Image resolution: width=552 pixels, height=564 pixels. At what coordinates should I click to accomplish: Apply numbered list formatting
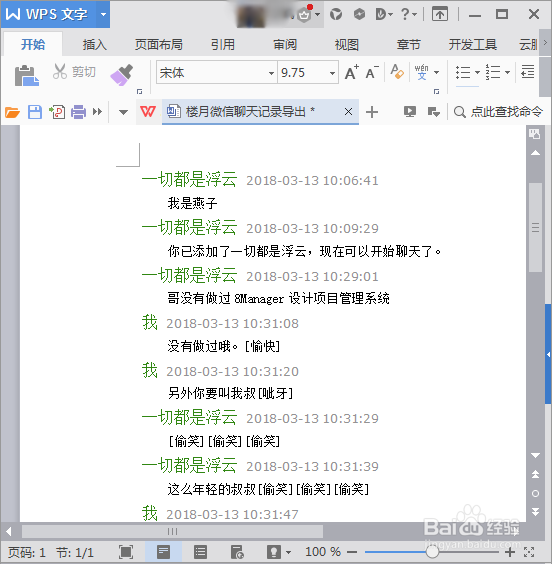click(x=493, y=72)
